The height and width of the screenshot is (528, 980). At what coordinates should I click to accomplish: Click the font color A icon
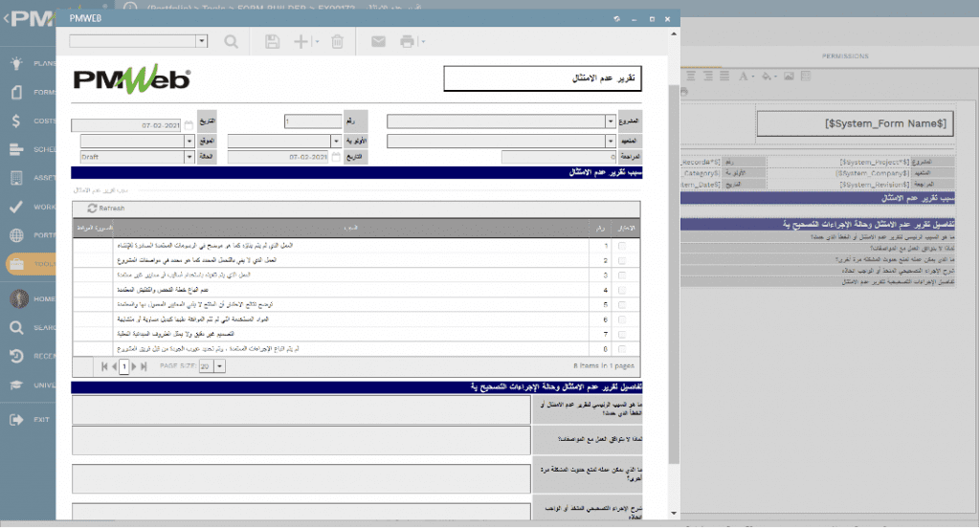[x=743, y=77]
